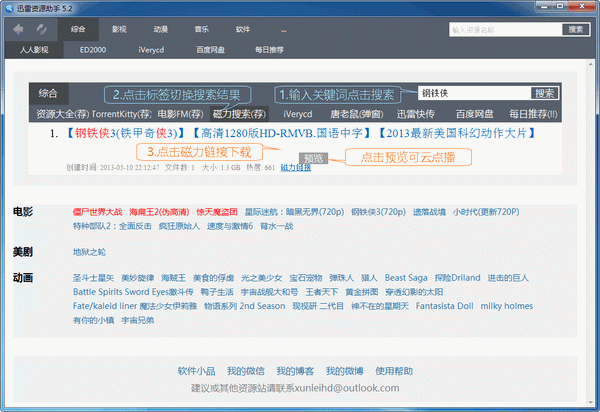Open anime link 鸭子生活
Viewport: 600px width, 412px height.
click(x=217, y=292)
